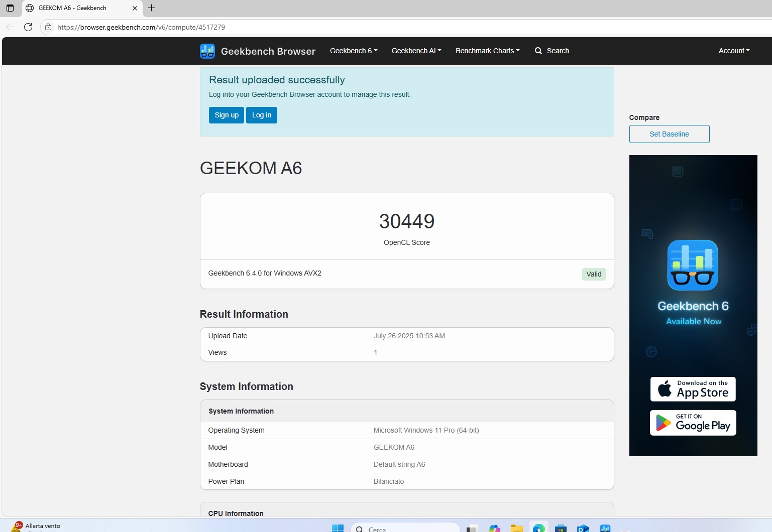
Task: Open Microsoft Store from the taskbar
Action: (x=561, y=528)
